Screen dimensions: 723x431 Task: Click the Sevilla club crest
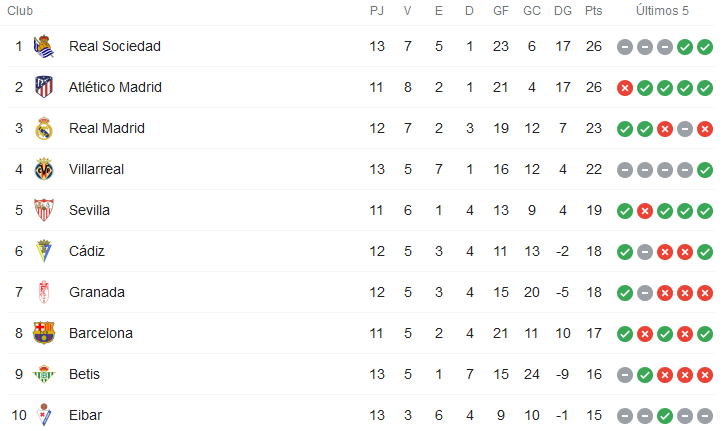click(x=44, y=210)
